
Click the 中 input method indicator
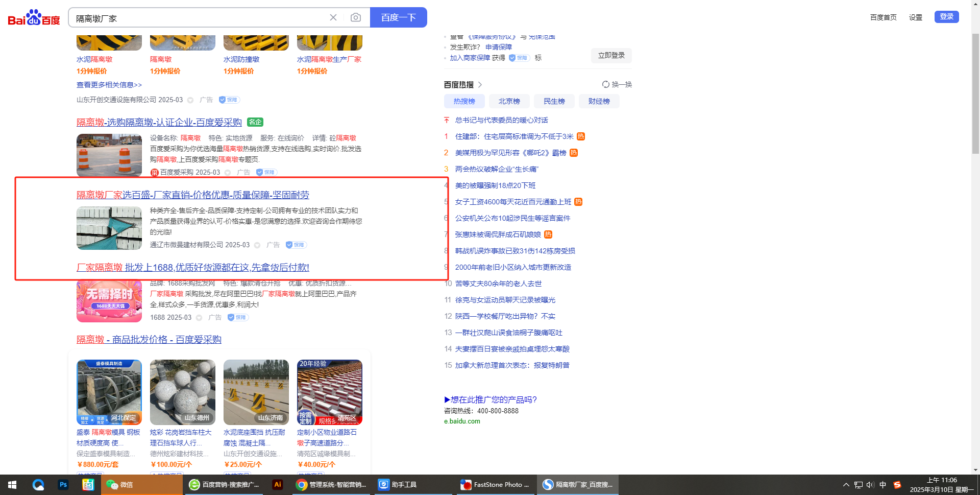pos(883,485)
